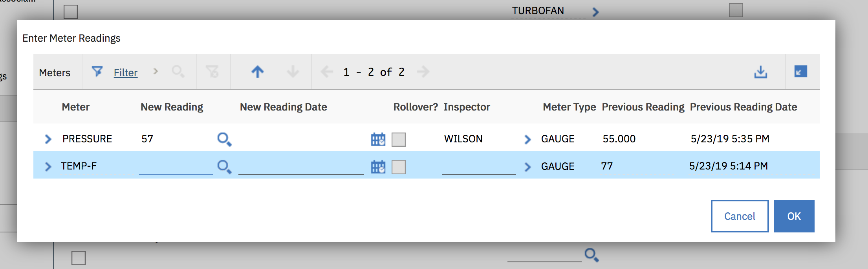Open Inspector detail menu for WILSON
The width and height of the screenshot is (868, 269).
[527, 139]
